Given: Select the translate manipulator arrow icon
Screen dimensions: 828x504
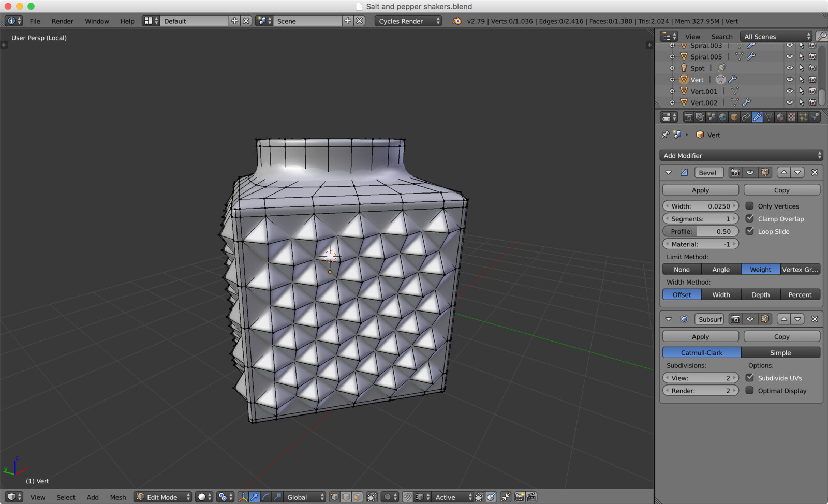Looking at the screenshot, I should [254, 497].
